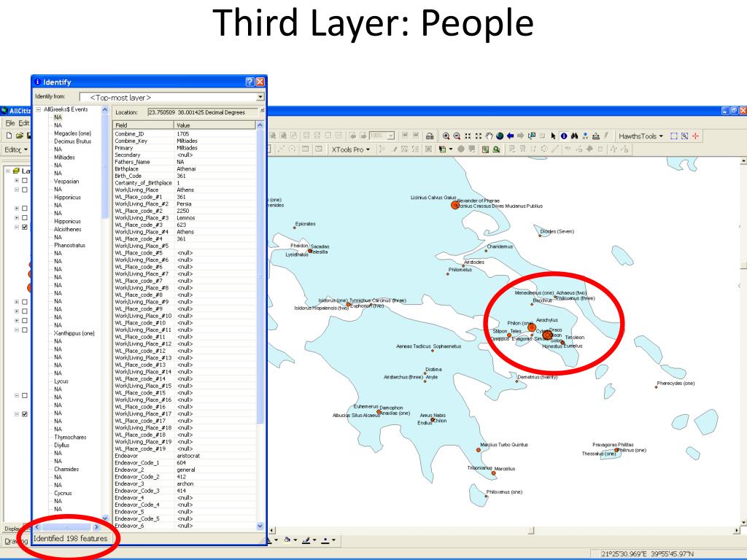Select Decimus Brutus in the tree
The width and height of the screenshot is (747, 560).
(x=72, y=141)
